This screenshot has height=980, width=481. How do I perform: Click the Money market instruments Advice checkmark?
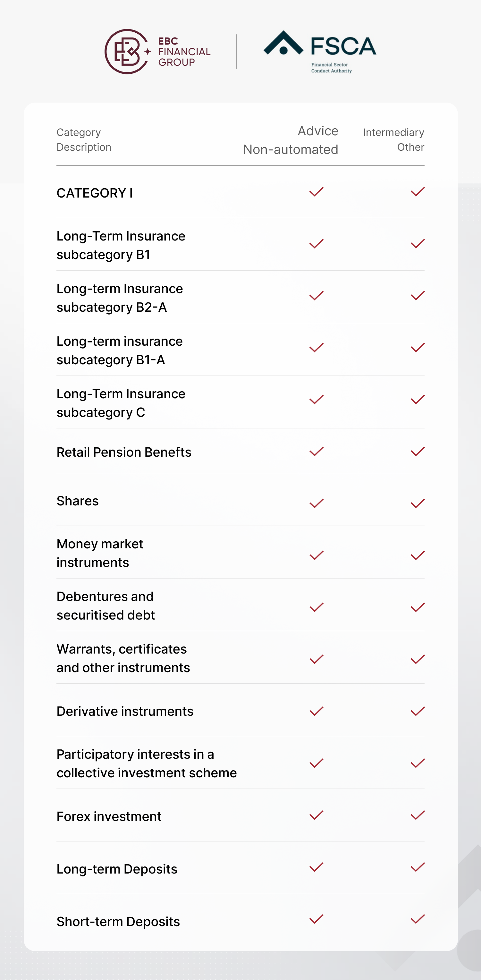coord(316,555)
